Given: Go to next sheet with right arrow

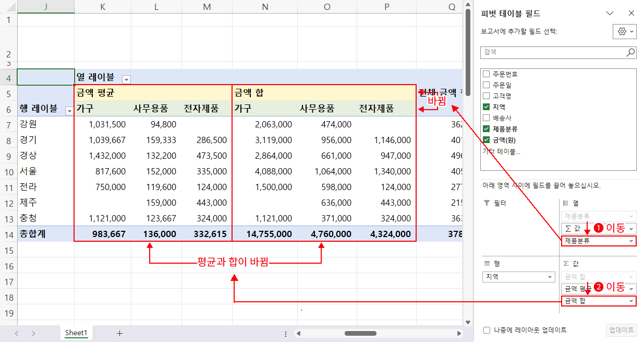Looking at the screenshot, I should (33, 333).
